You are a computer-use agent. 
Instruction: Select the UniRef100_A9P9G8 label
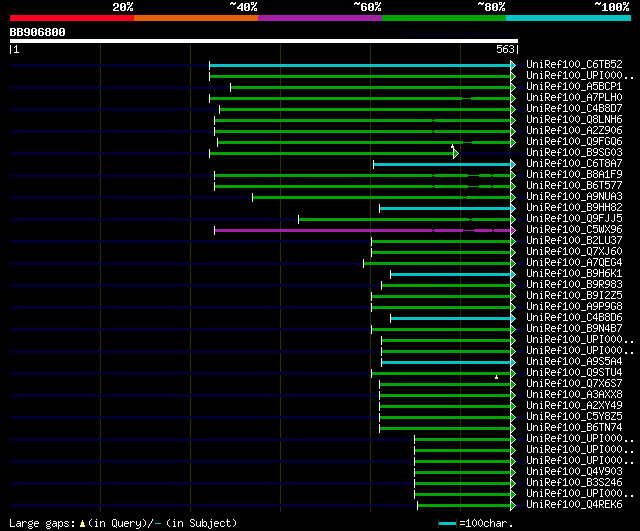[574, 307]
